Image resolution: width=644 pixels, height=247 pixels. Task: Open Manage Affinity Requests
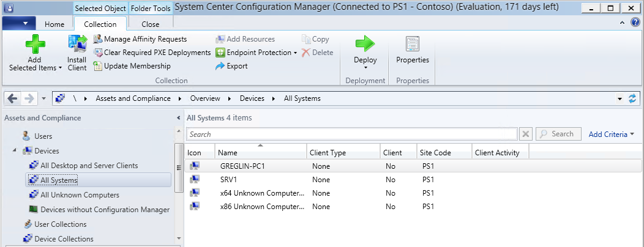pyautogui.click(x=140, y=39)
